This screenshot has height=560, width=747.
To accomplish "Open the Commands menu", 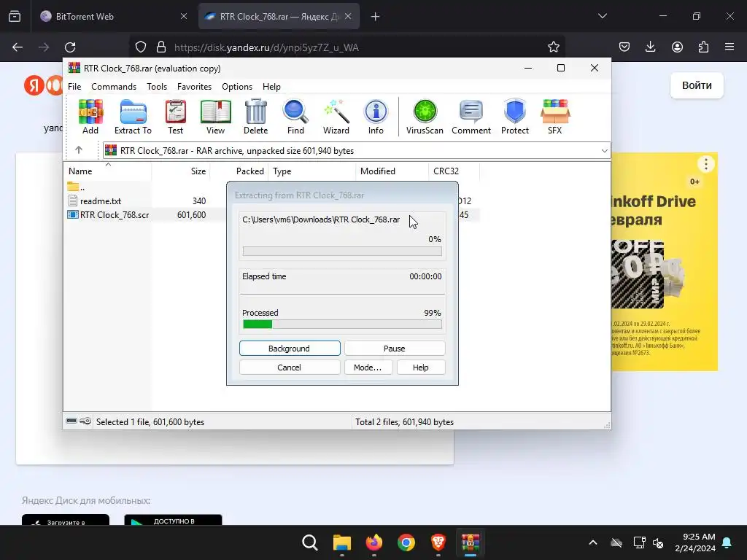I will pyautogui.click(x=114, y=87).
